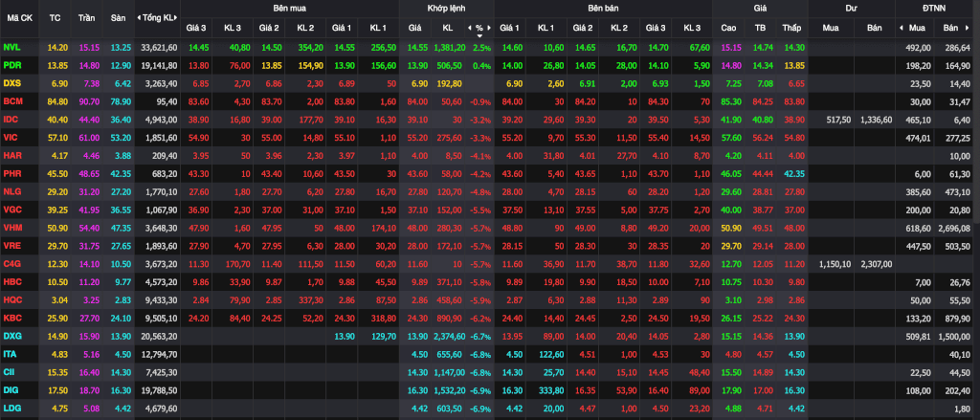
Task: Open the DIG stock ticker
Action: (10, 389)
